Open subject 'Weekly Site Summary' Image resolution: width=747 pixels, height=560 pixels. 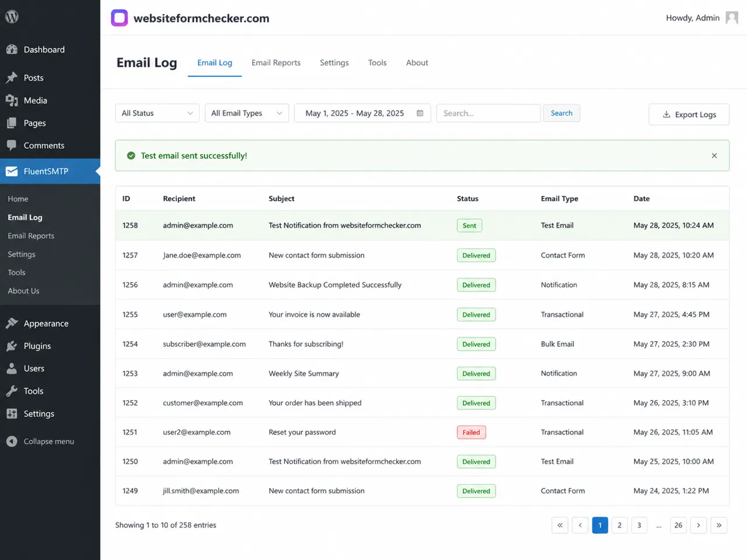point(303,373)
